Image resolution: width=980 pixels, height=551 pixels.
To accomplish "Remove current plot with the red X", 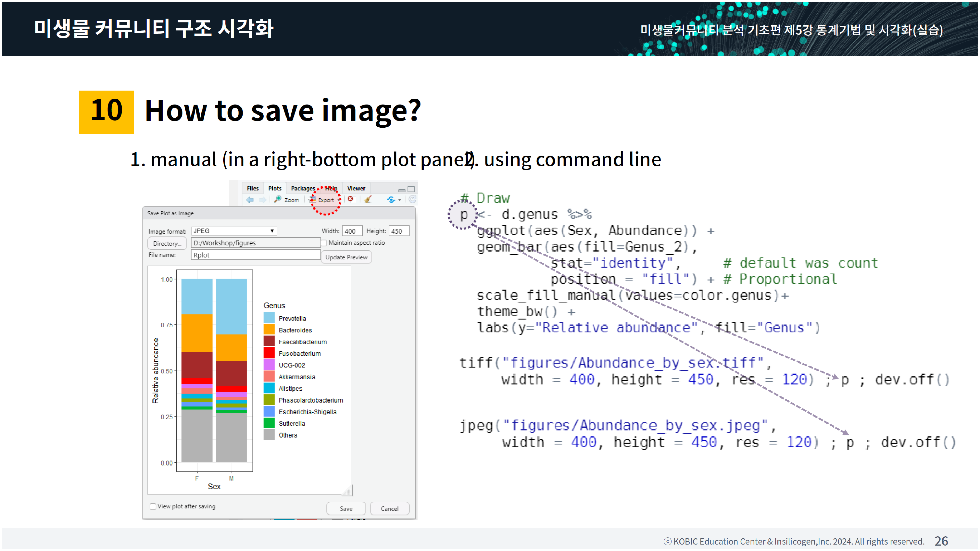I will [x=350, y=199].
